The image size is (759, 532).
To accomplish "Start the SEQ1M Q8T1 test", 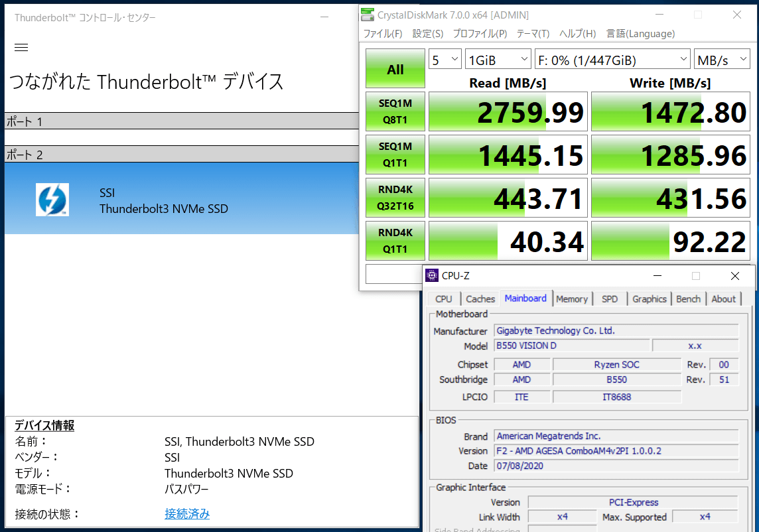I will (x=395, y=111).
